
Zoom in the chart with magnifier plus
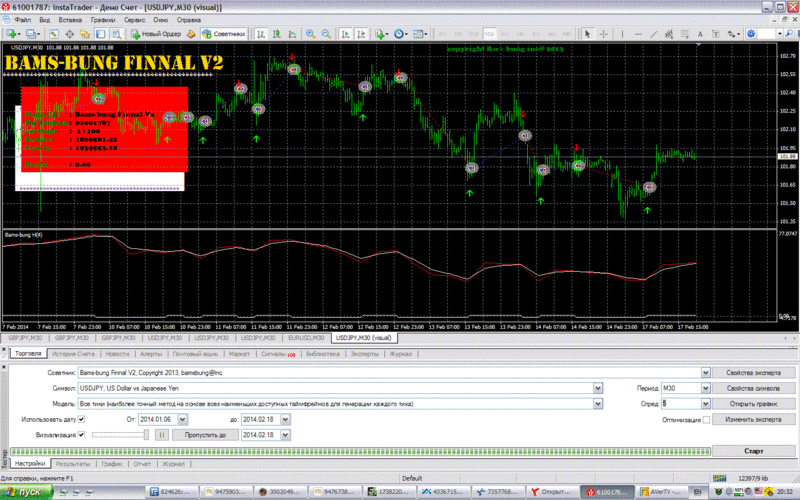point(310,34)
